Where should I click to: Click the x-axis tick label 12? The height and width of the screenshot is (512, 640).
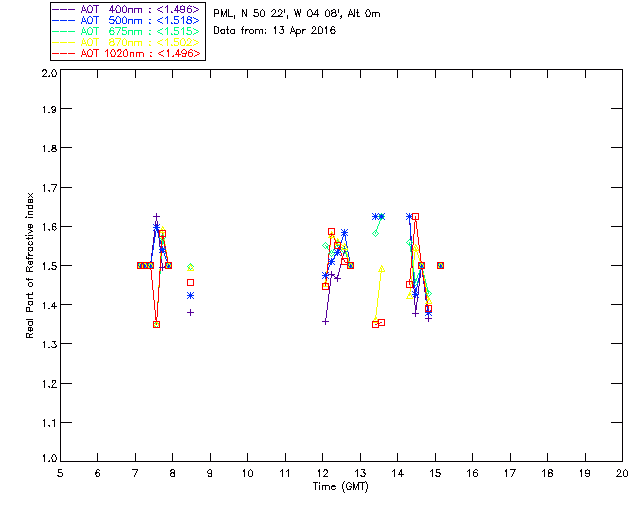coord(322,473)
